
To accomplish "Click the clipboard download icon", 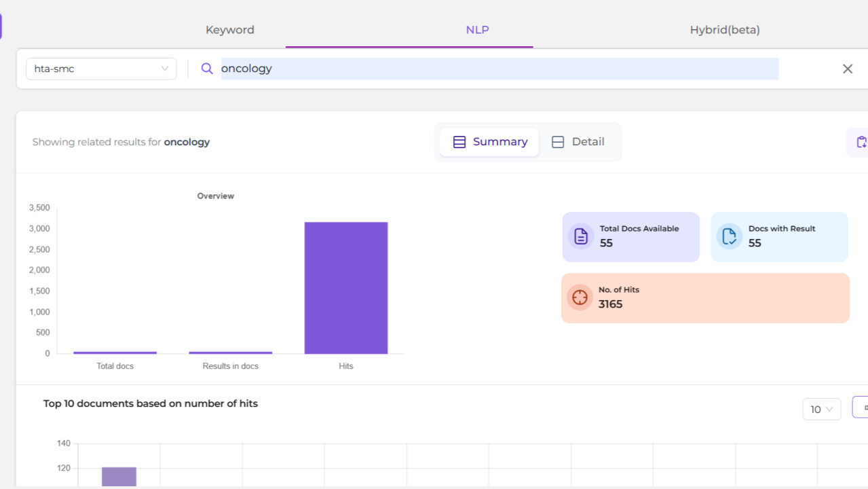I will pos(861,142).
